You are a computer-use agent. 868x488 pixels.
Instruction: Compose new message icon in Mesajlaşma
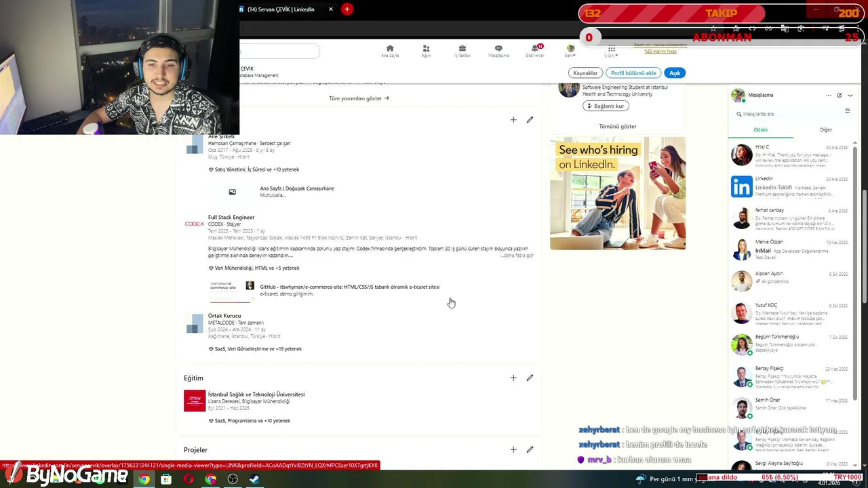(x=840, y=96)
